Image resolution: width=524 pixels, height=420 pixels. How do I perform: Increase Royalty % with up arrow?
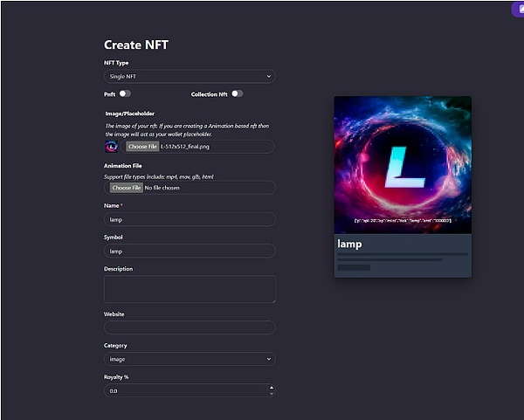[271, 388]
